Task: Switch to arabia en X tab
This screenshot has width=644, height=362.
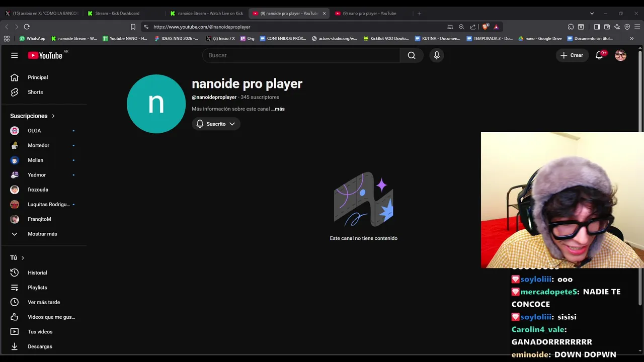Action: (x=42, y=14)
